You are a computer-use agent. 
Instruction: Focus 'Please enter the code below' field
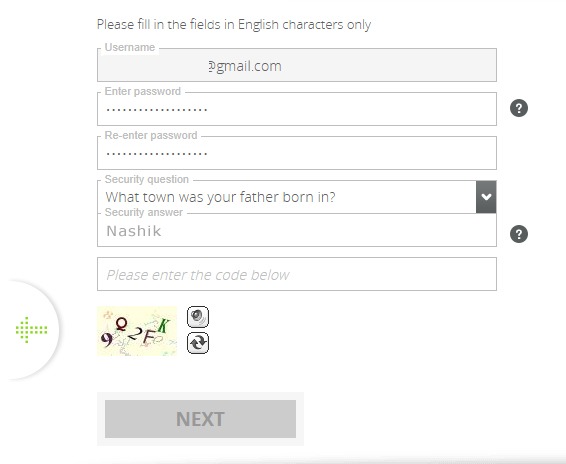[x=297, y=274]
